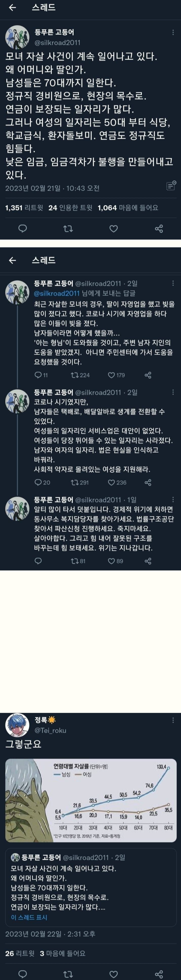Go back using the top thread's back arrow
The height and width of the screenshot is (980, 181).
tap(12, 8)
